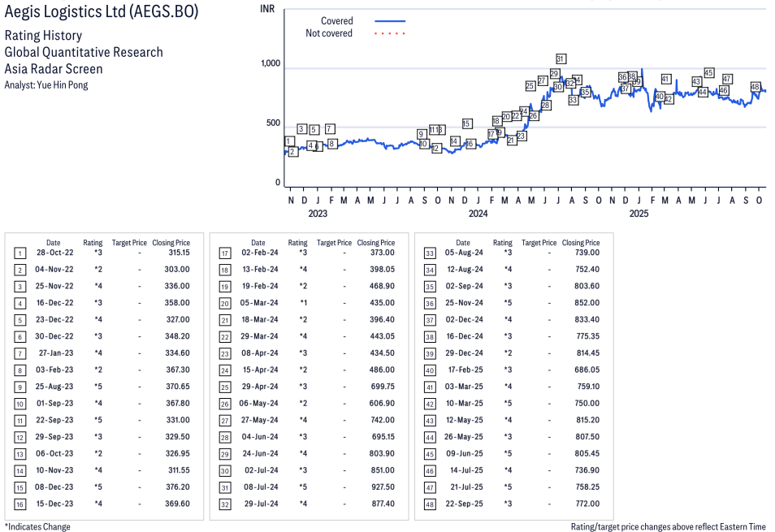Click the numbered box 17 in the table
The image size is (775, 532).
pyautogui.click(x=225, y=253)
